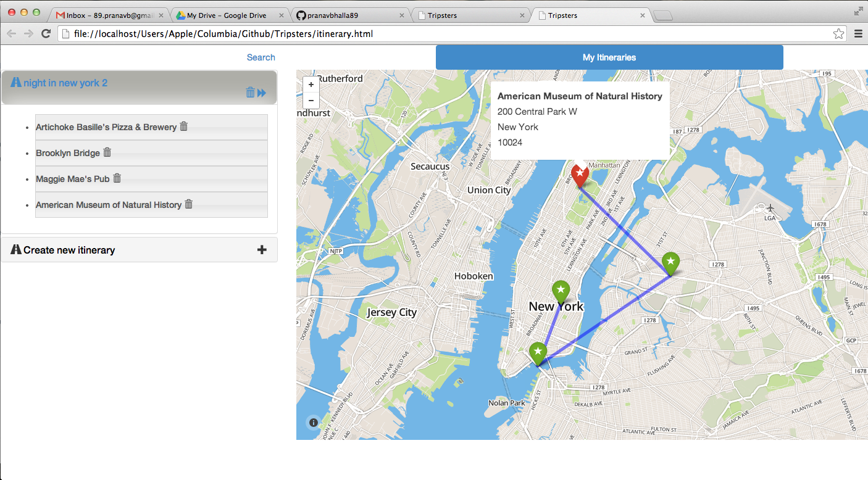Click the forward arrows on itinerary header
This screenshot has height=480, width=868.
pyautogui.click(x=262, y=93)
